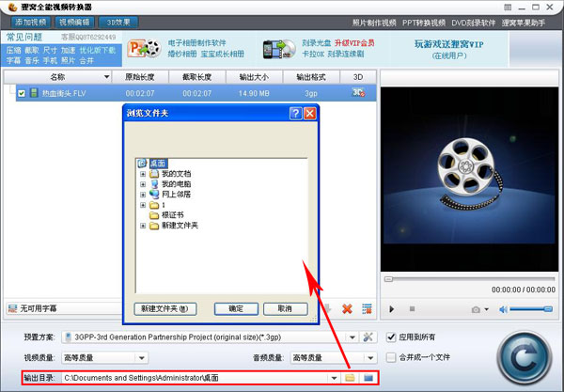
Task: Open the snapshot dropdown arrow
Action: click(486, 309)
